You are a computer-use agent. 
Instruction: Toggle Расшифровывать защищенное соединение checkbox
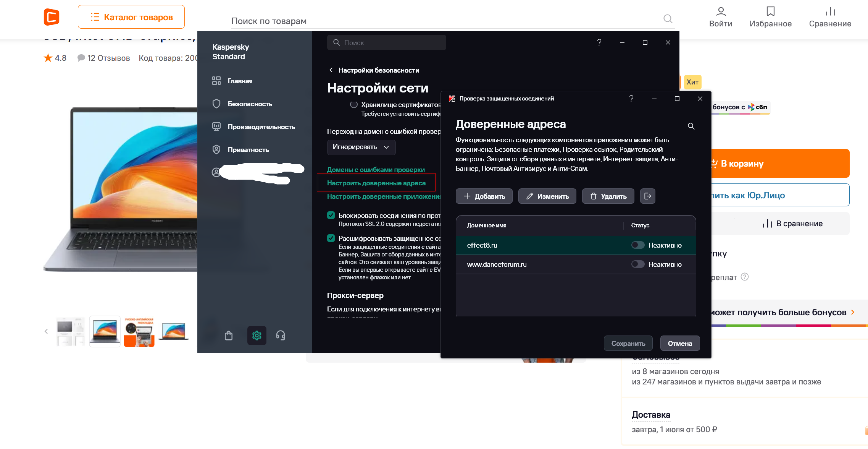[x=331, y=238]
